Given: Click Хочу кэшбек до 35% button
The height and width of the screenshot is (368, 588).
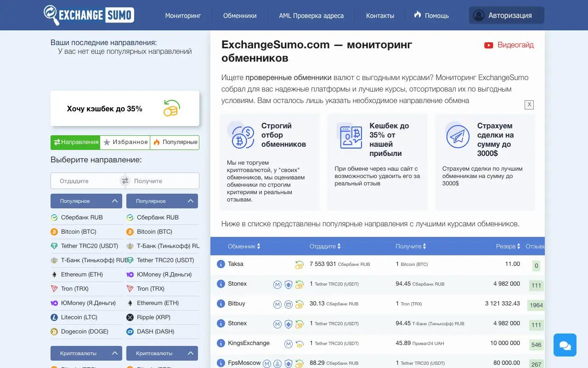Looking at the screenshot, I should point(125,109).
